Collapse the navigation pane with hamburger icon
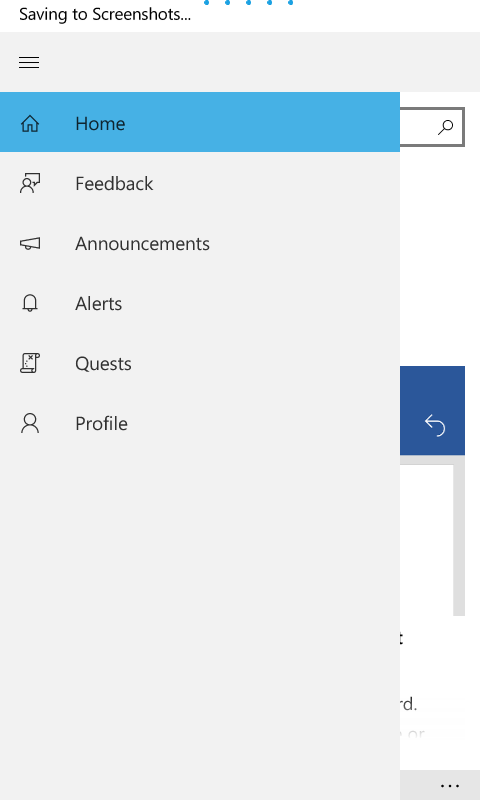Image resolution: width=480 pixels, height=800 pixels. click(29, 62)
